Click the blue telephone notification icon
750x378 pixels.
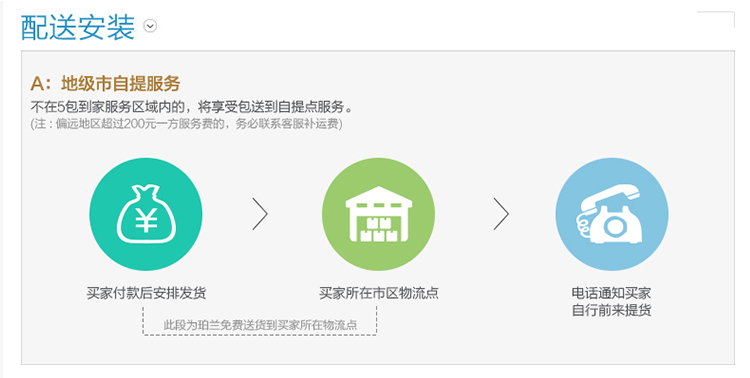612,214
